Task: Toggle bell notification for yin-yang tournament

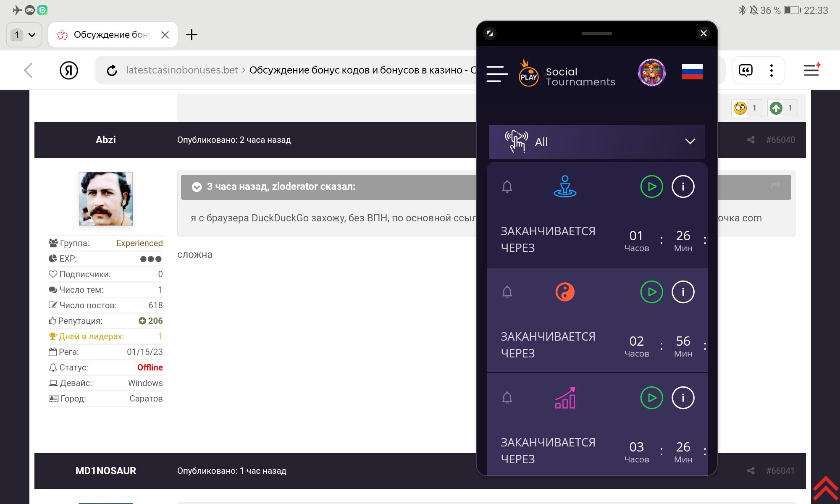Action: tap(507, 292)
